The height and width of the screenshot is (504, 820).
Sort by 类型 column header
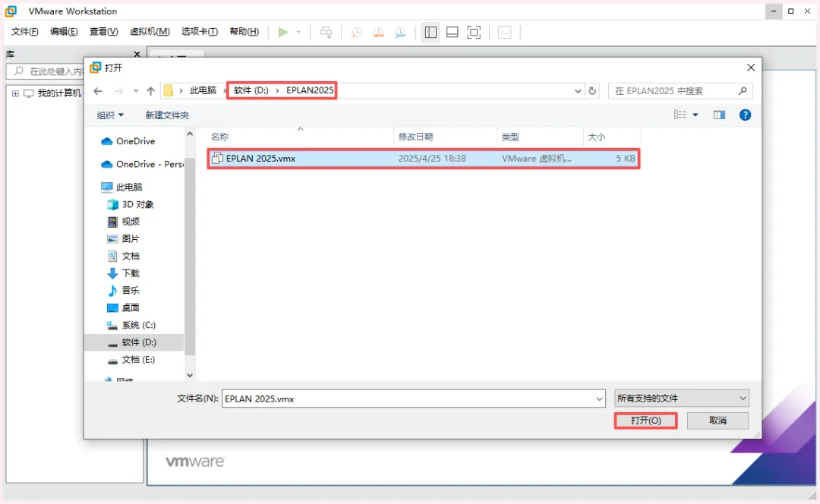coord(541,137)
